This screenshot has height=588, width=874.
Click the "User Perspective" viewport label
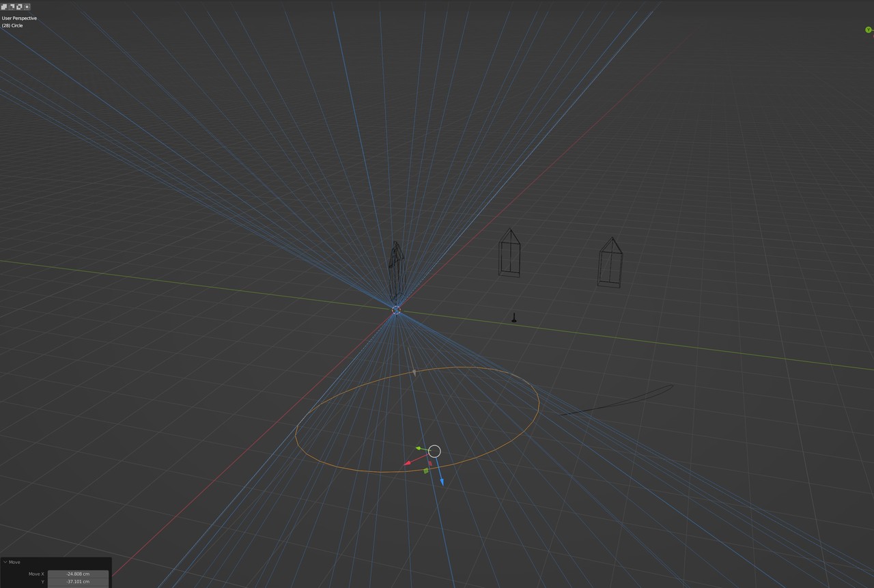(x=19, y=18)
